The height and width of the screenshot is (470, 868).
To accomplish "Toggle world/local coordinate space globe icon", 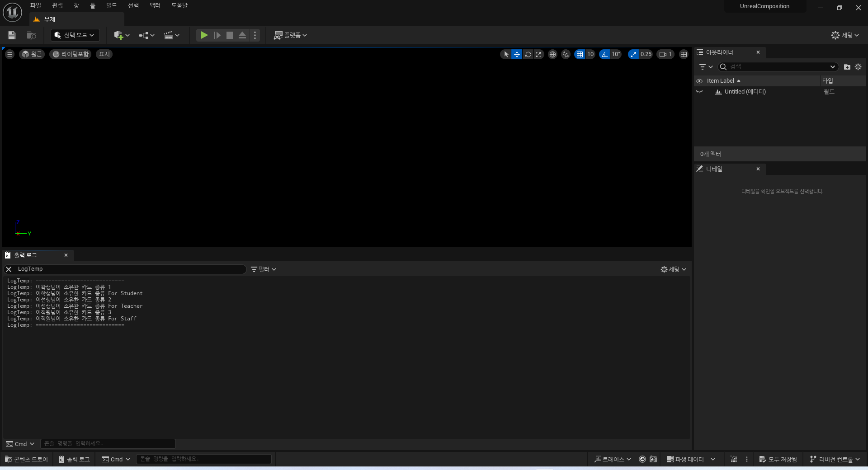I will click(552, 54).
